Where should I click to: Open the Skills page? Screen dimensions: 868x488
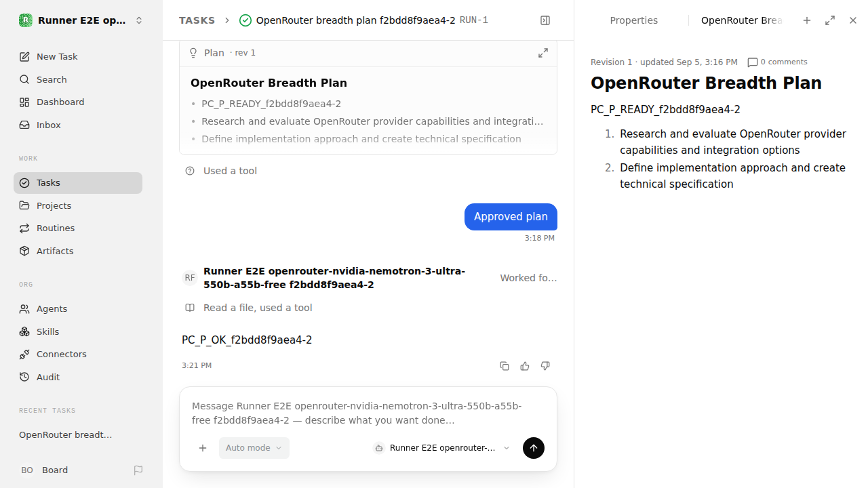[x=78, y=331]
